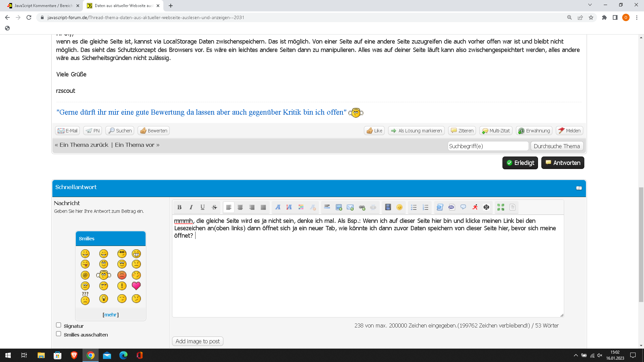The image size is (644, 362).
Task: Insert a numbered list
Action: [x=426, y=207]
